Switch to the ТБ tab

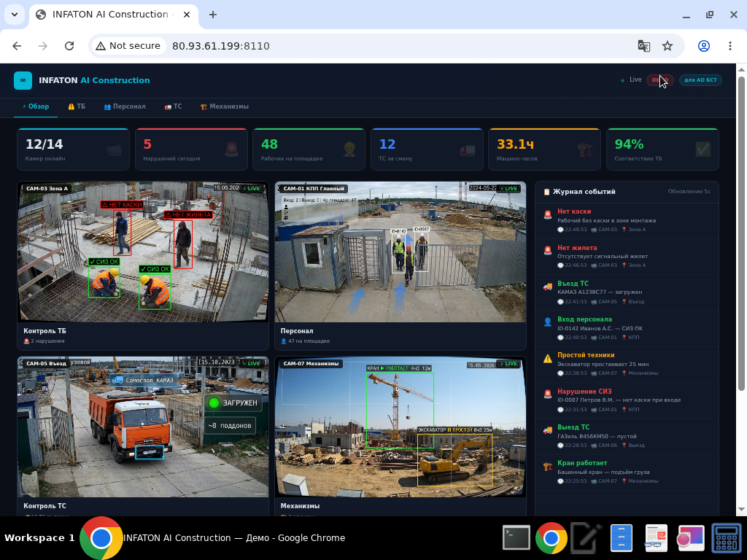tap(76, 106)
